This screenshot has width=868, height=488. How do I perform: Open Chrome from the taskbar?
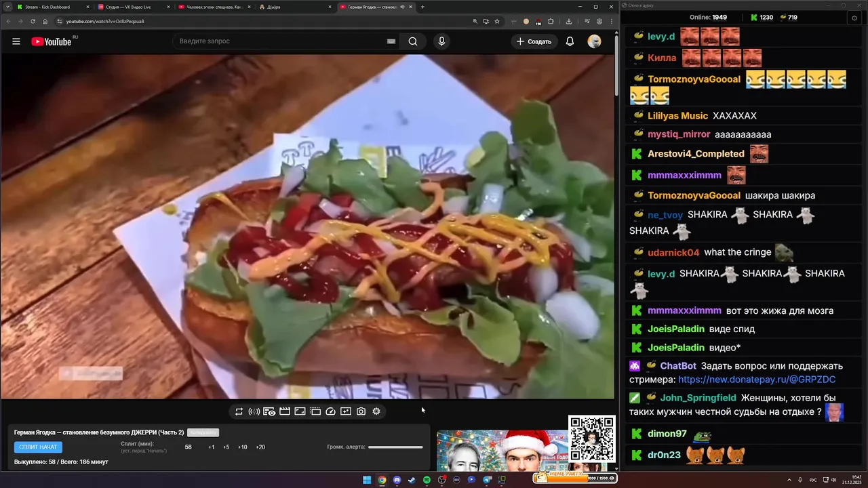click(382, 480)
